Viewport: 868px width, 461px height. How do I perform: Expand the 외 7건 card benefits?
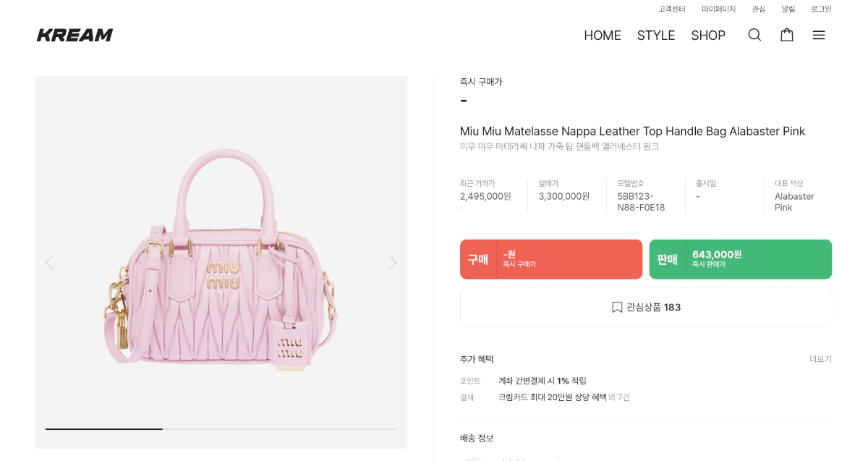coord(619,397)
